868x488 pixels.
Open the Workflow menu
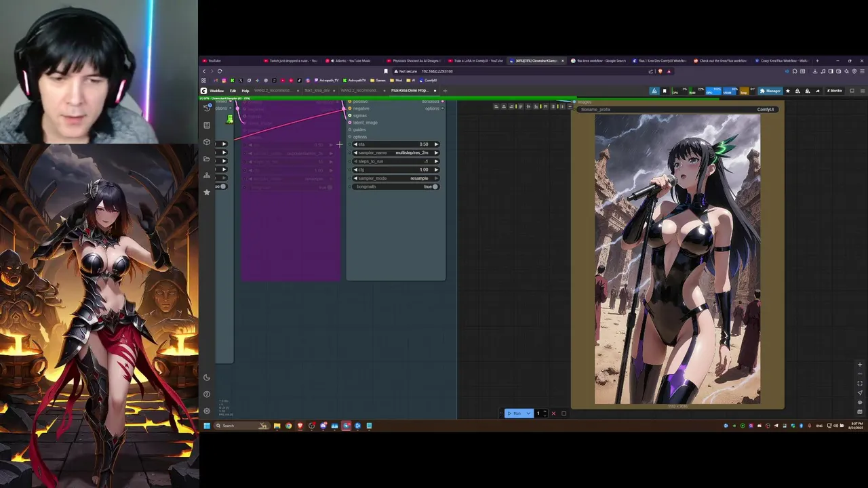pyautogui.click(x=216, y=91)
